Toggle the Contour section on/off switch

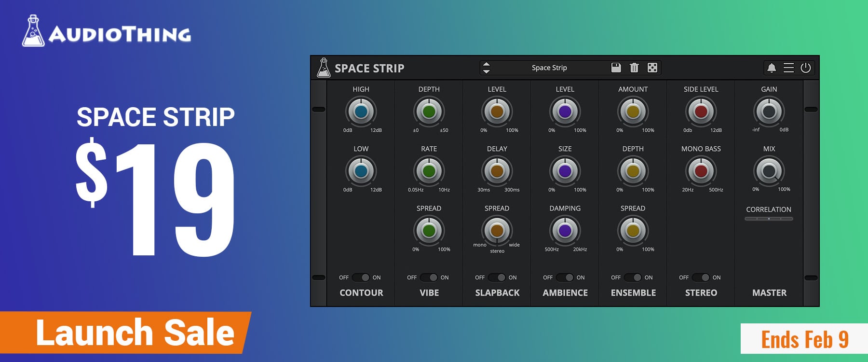tap(361, 278)
